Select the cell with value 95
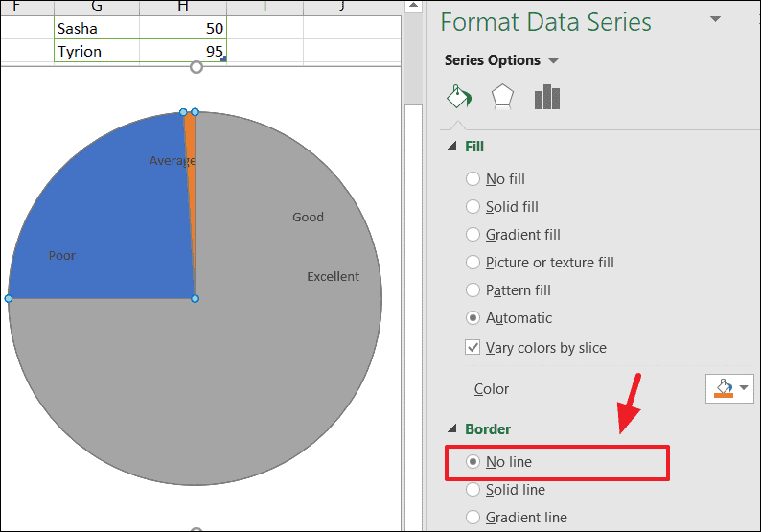This screenshot has width=761, height=532. click(183, 51)
